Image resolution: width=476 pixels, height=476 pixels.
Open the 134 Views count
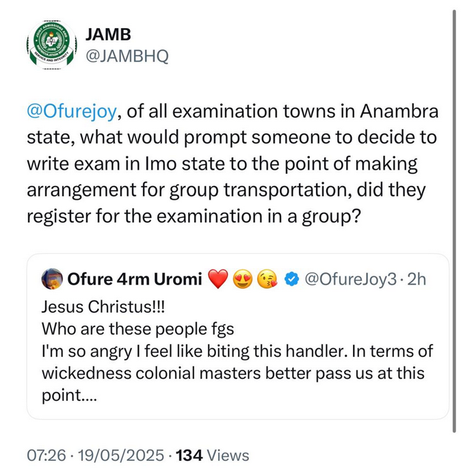click(212, 455)
